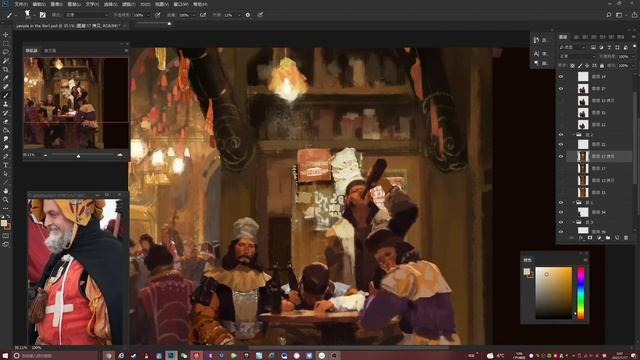The image size is (640, 360).
Task: Select the History Brush tool
Action: [x=6, y=113]
